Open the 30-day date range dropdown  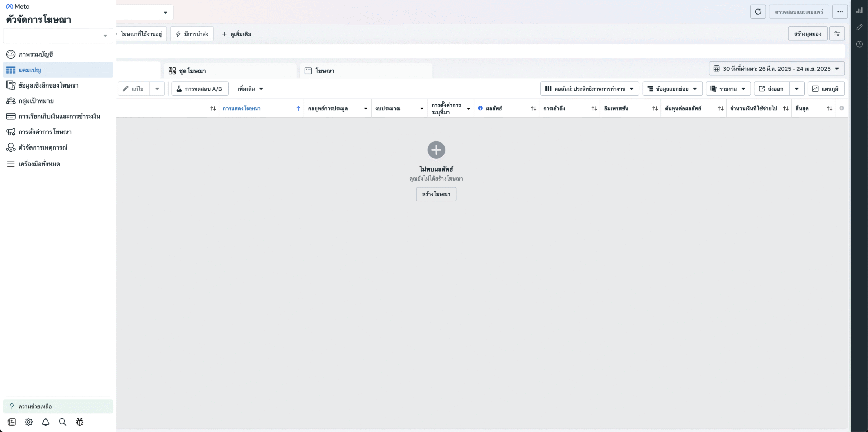pyautogui.click(x=776, y=69)
